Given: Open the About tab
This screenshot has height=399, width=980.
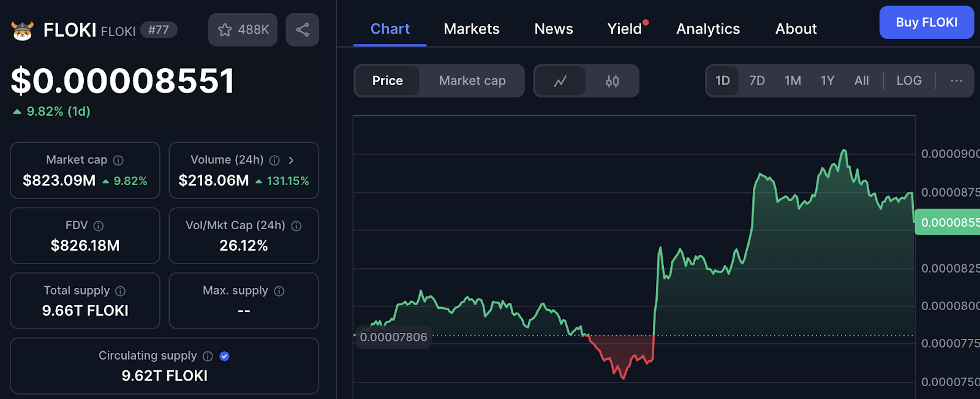Looking at the screenshot, I should click(x=796, y=29).
